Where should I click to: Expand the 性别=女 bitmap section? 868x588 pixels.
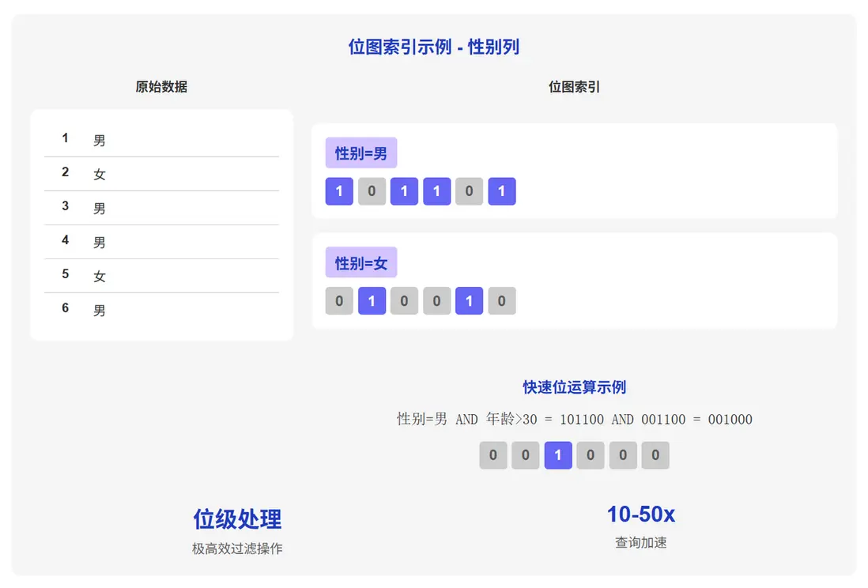574,280
